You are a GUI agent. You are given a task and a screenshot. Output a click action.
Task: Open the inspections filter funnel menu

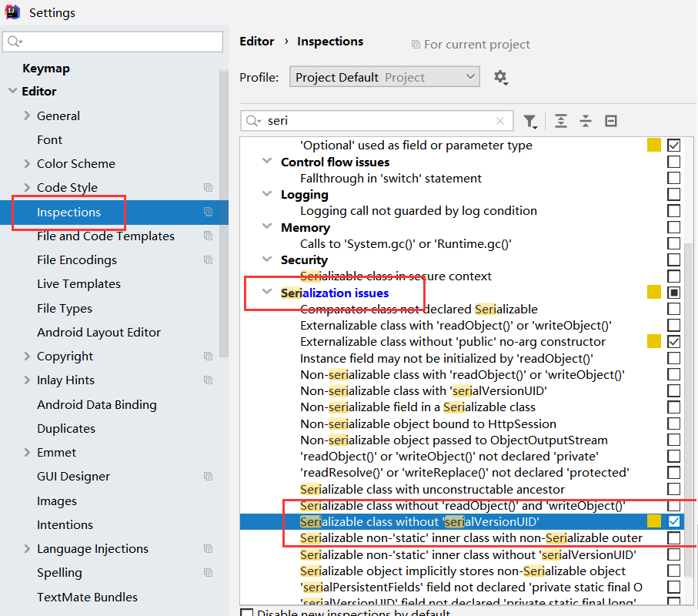pos(529,121)
